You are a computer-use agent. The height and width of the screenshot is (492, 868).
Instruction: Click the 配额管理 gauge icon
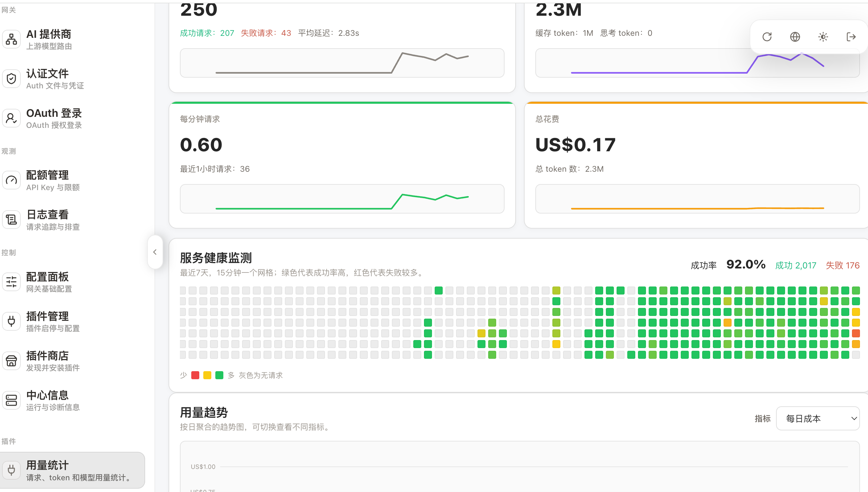click(x=11, y=180)
